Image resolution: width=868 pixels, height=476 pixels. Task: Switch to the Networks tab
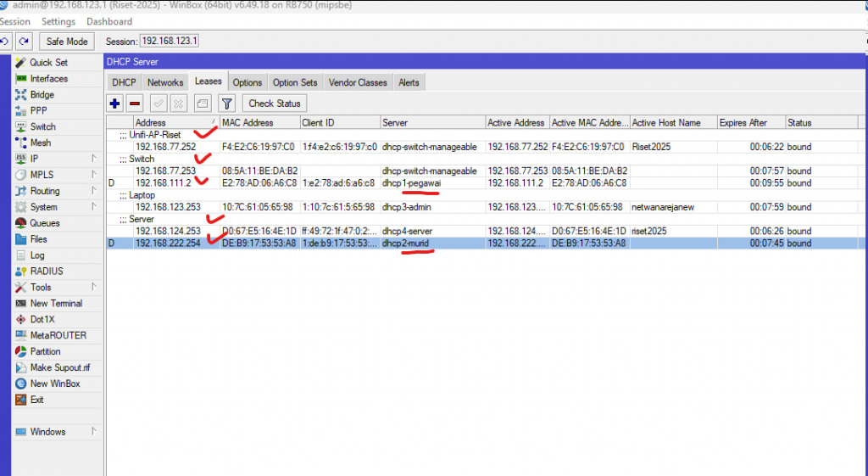164,82
